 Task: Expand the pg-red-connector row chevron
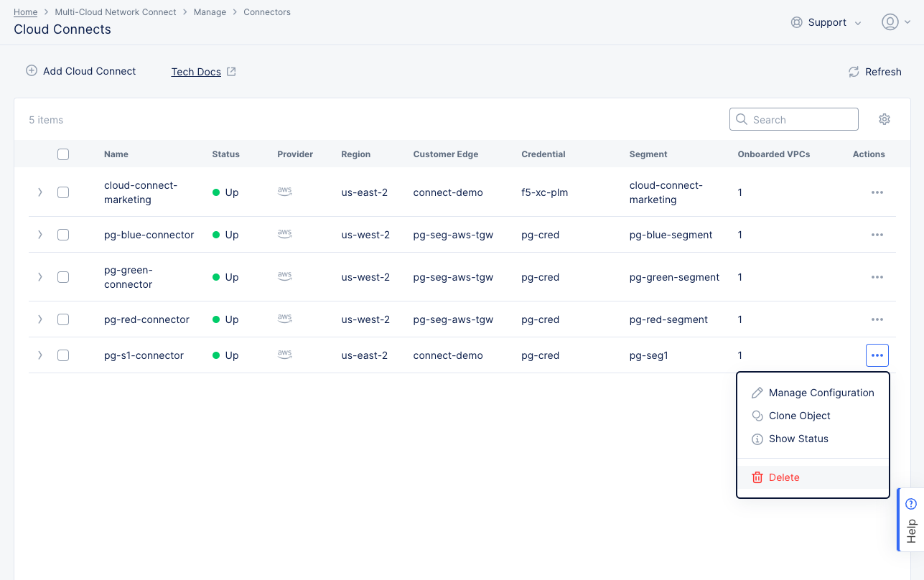[40, 319]
